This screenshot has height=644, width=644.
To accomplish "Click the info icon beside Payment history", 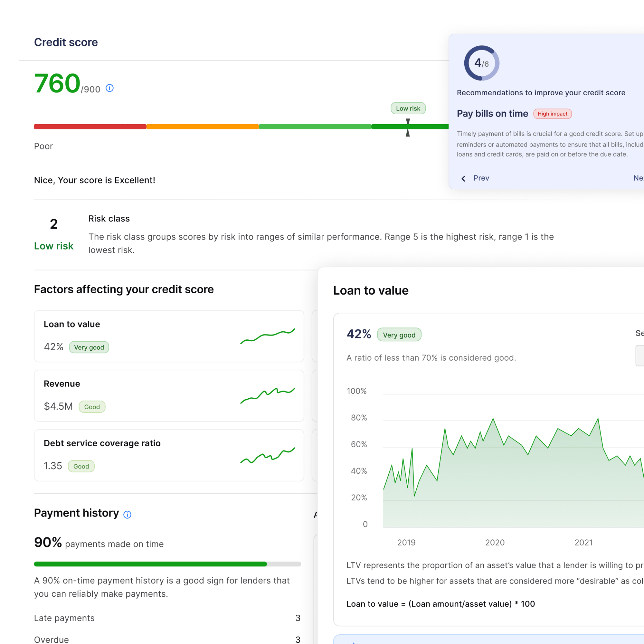I will [127, 515].
